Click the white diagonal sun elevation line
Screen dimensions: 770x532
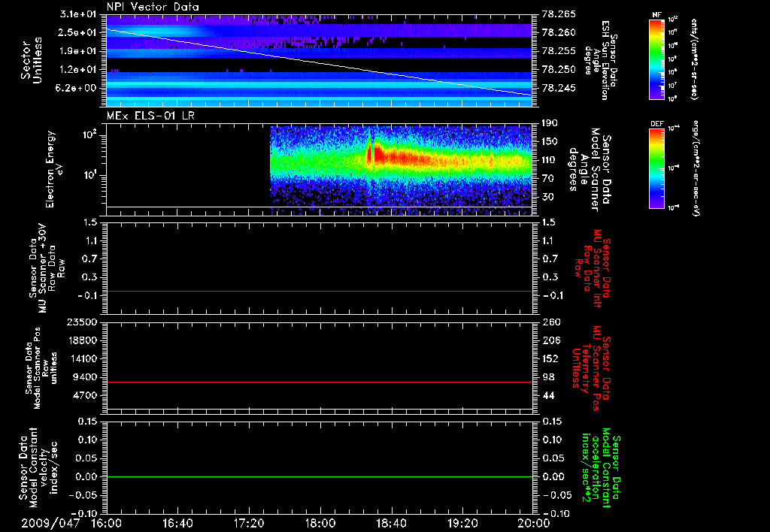click(320, 62)
